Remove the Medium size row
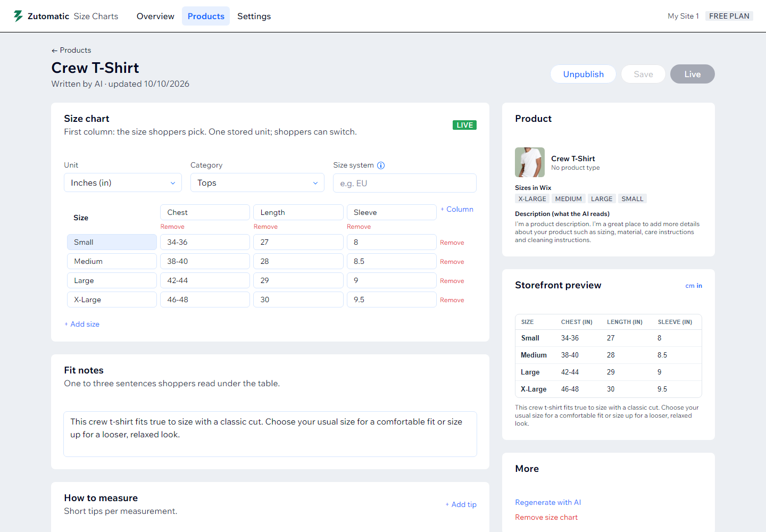Image resolution: width=766 pixels, height=532 pixels. pyautogui.click(x=452, y=262)
